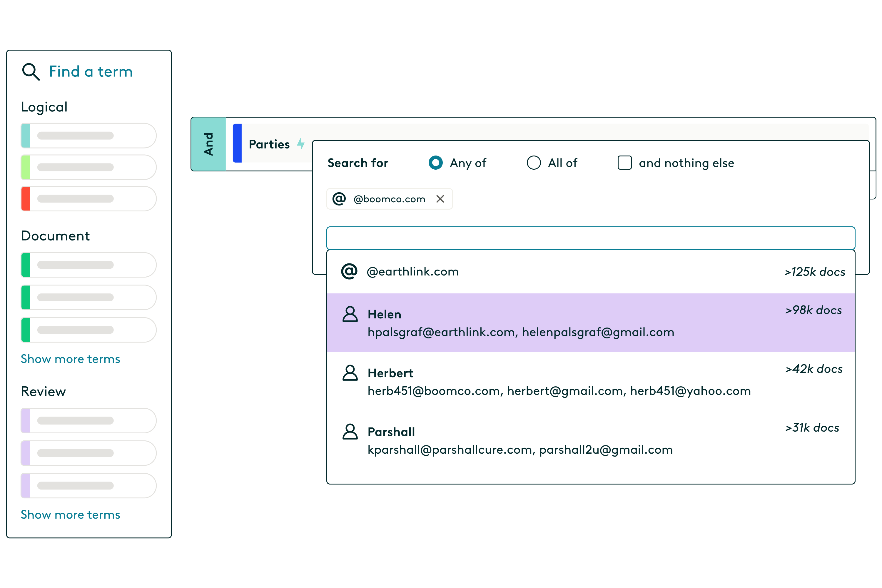The image size is (882, 588).
Task: Click the Parties search input field
Action: (x=591, y=238)
